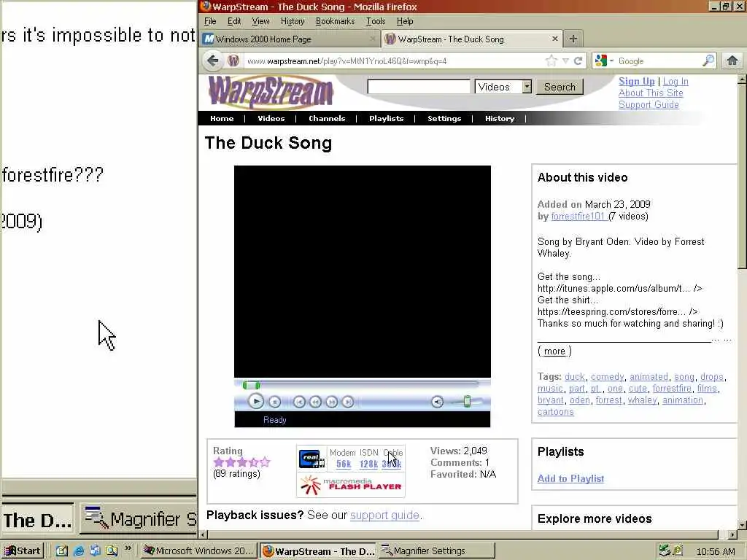Play the Duck Song video
747x560 pixels.
[x=256, y=402]
